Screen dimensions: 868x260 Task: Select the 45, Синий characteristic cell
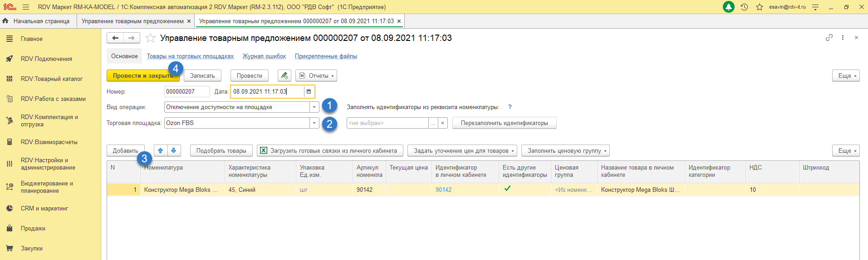click(x=260, y=190)
